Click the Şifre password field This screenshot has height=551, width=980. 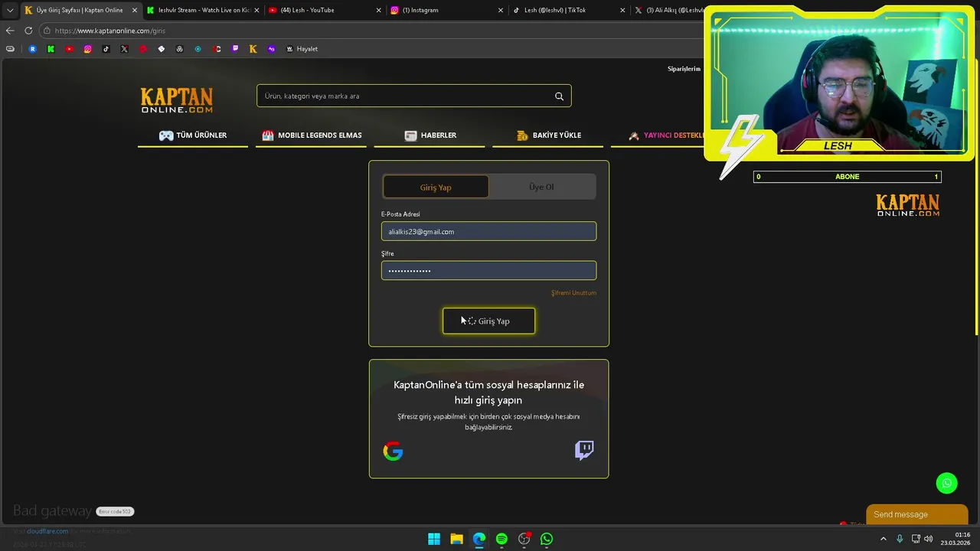[488, 270]
